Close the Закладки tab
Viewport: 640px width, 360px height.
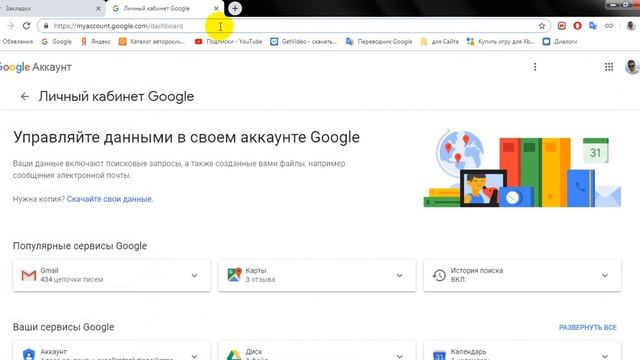coord(98,8)
